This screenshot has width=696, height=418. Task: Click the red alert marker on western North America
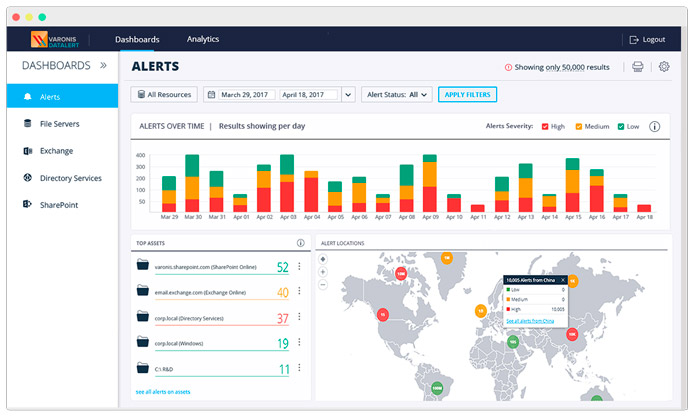pos(383,315)
